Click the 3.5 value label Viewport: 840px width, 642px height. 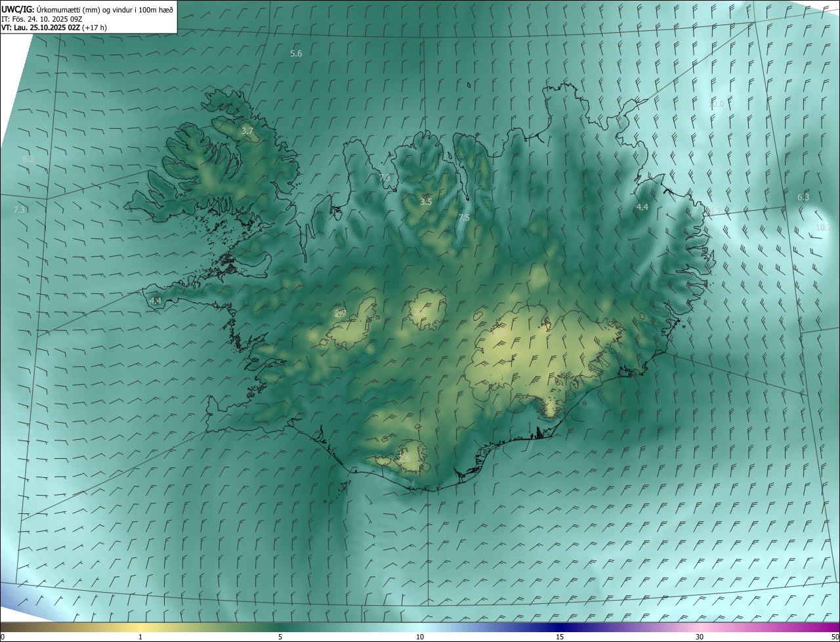(x=426, y=202)
